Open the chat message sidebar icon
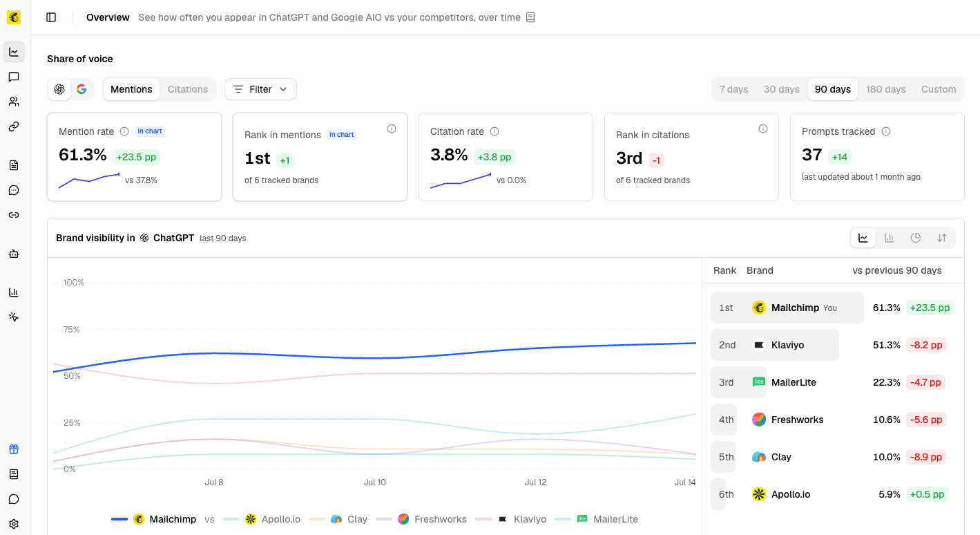This screenshot has width=980, height=535. (14, 77)
